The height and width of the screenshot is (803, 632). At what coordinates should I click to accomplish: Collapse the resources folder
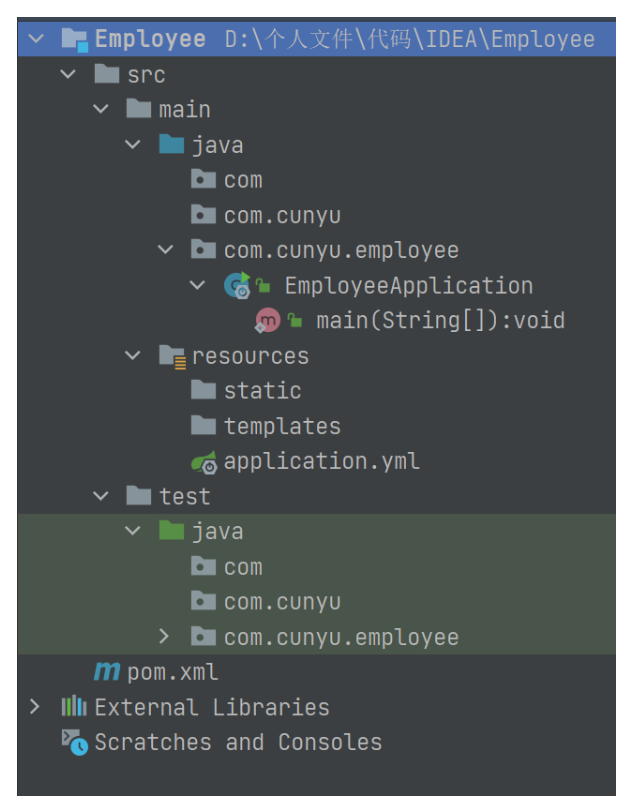(x=133, y=356)
